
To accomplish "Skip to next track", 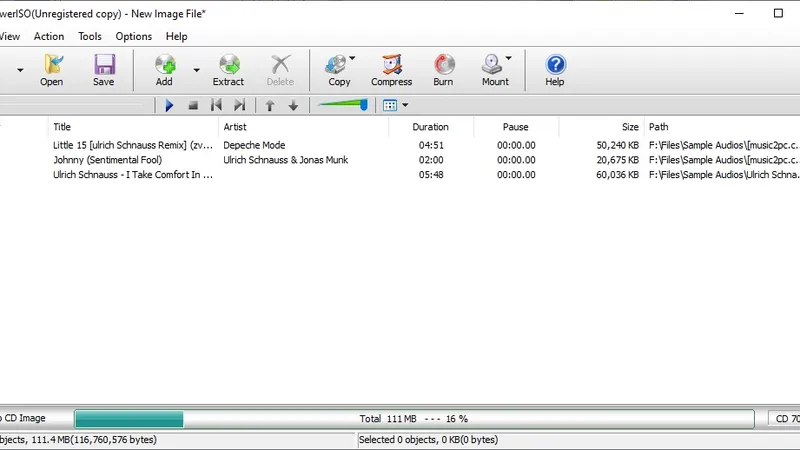I will (x=239, y=106).
